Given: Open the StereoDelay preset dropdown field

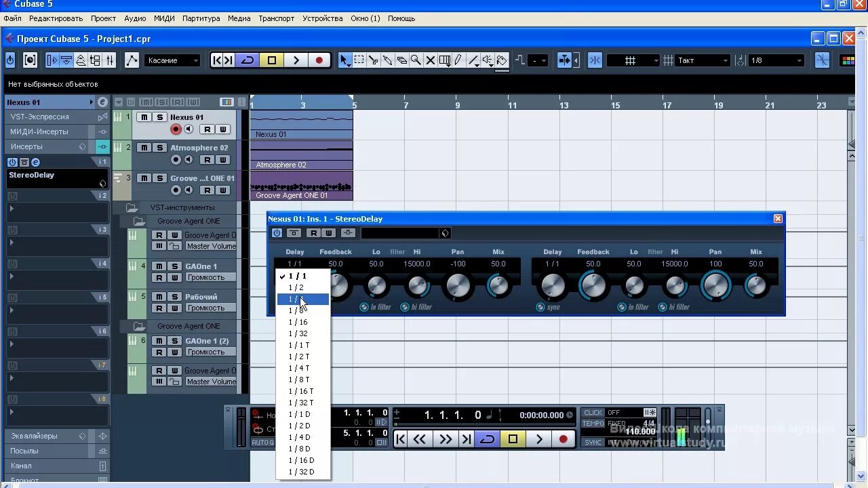Looking at the screenshot, I should 405,233.
